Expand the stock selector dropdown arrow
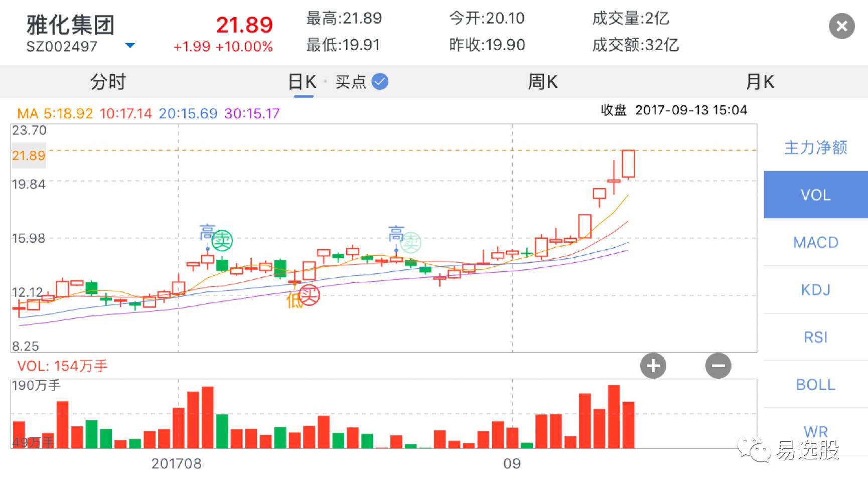The width and height of the screenshot is (868, 488). tap(130, 46)
